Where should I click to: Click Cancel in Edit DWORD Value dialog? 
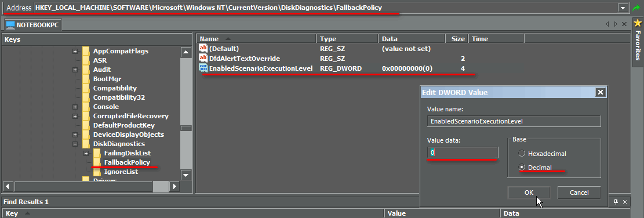click(x=579, y=192)
